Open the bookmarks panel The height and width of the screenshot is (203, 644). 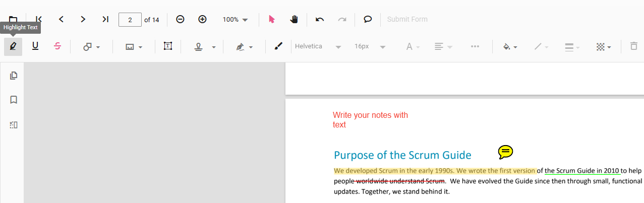14,100
